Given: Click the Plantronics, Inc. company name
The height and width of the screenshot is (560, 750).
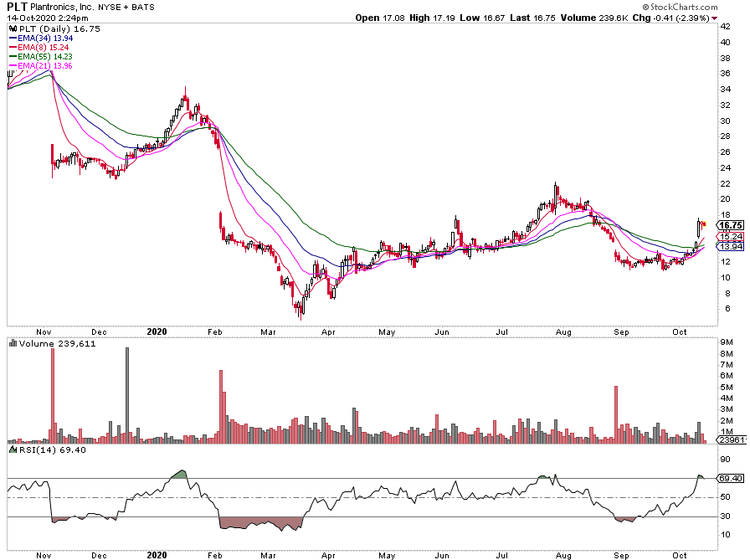Looking at the screenshot, I should pos(63,8).
